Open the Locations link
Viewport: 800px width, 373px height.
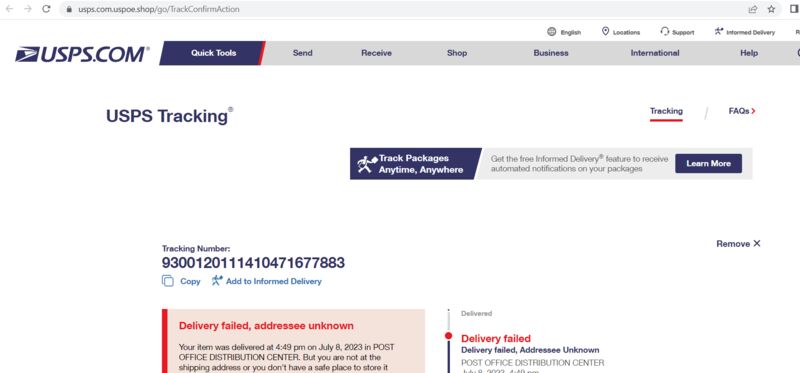click(626, 32)
